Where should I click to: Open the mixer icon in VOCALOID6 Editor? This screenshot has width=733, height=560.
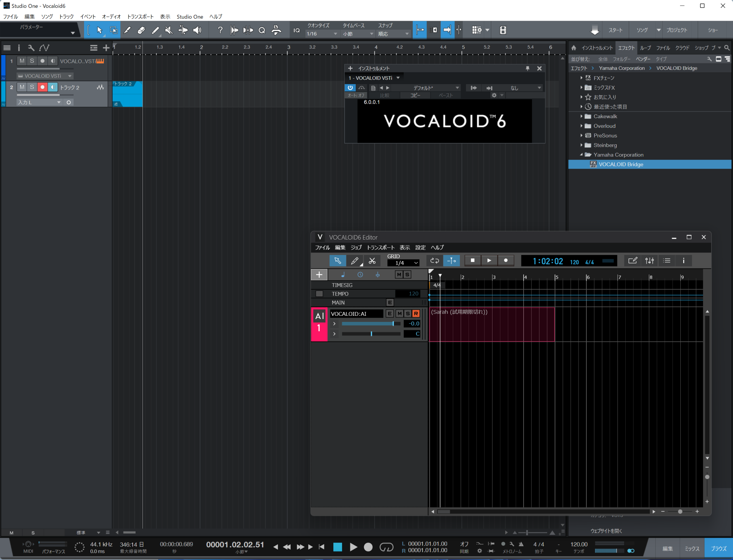649,261
